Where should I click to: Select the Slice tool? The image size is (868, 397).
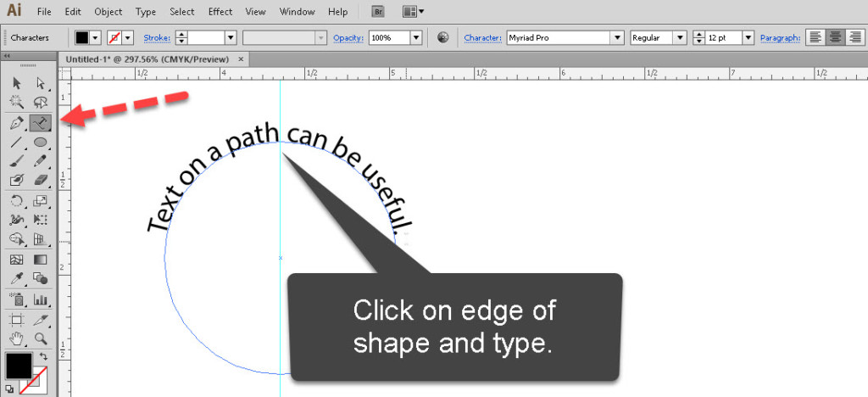coord(41,320)
